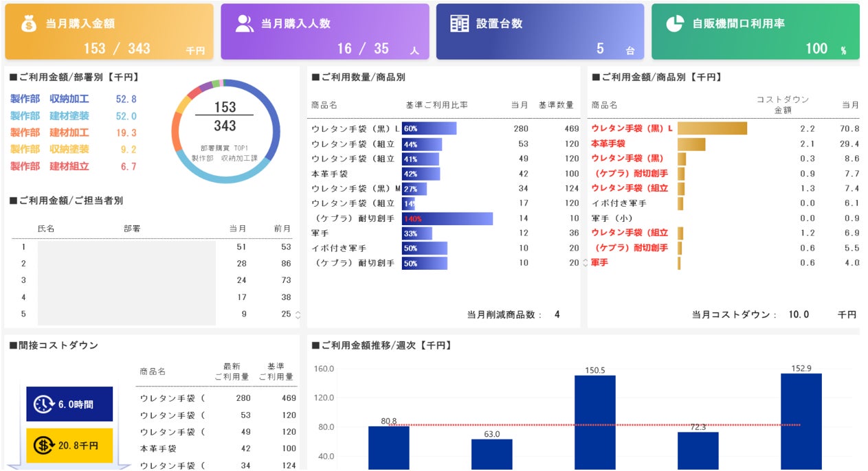Select the 製作部 収納加工 legend entry

(74, 99)
